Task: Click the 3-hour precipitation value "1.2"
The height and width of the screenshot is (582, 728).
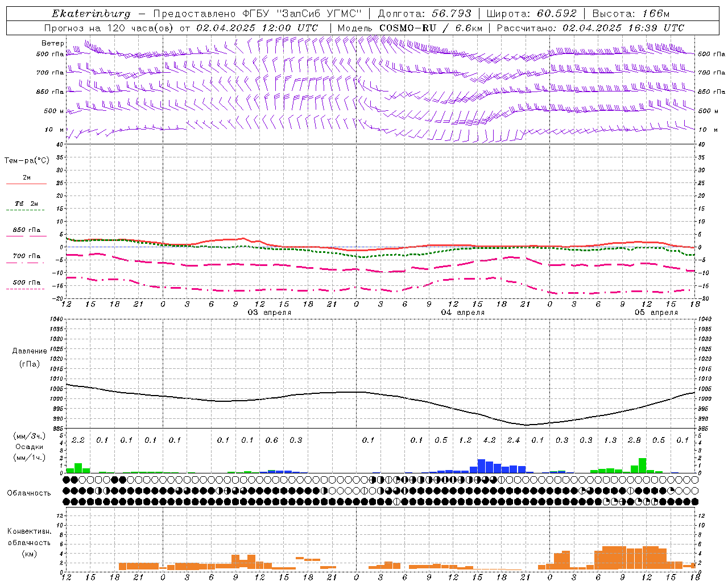Action: click(x=465, y=440)
